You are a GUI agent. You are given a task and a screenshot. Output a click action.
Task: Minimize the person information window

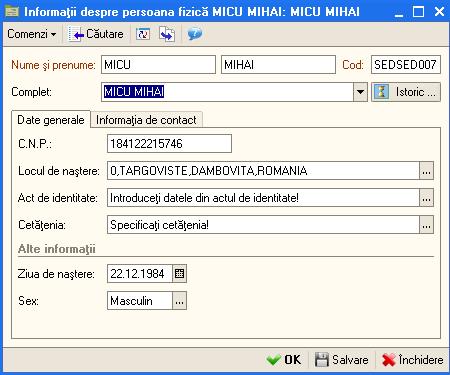coord(399,12)
